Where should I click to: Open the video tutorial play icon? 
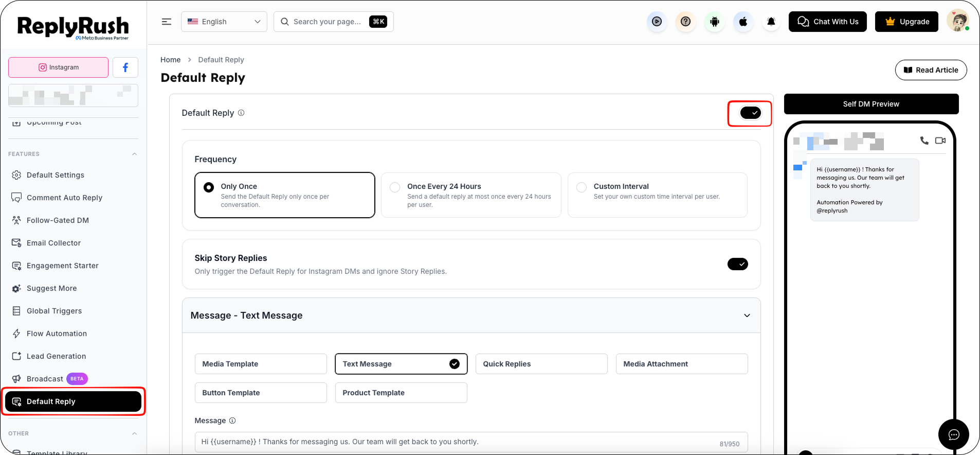[x=657, y=22]
